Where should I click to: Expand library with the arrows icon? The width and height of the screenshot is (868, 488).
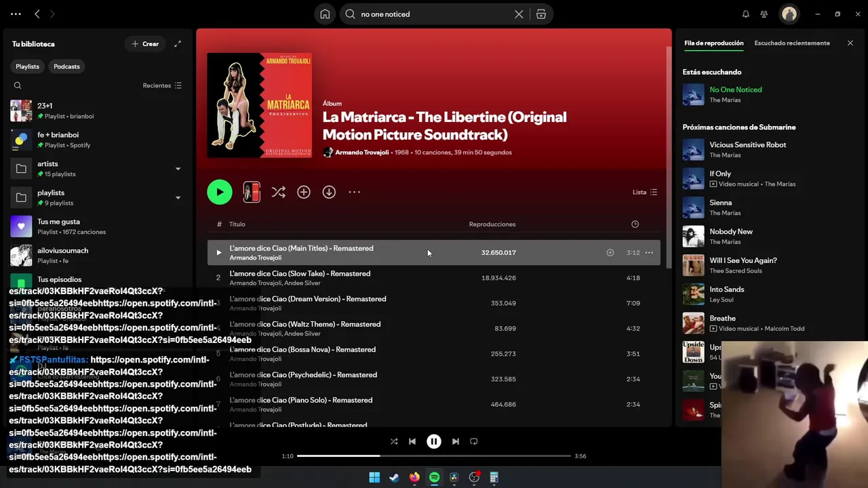178,44
